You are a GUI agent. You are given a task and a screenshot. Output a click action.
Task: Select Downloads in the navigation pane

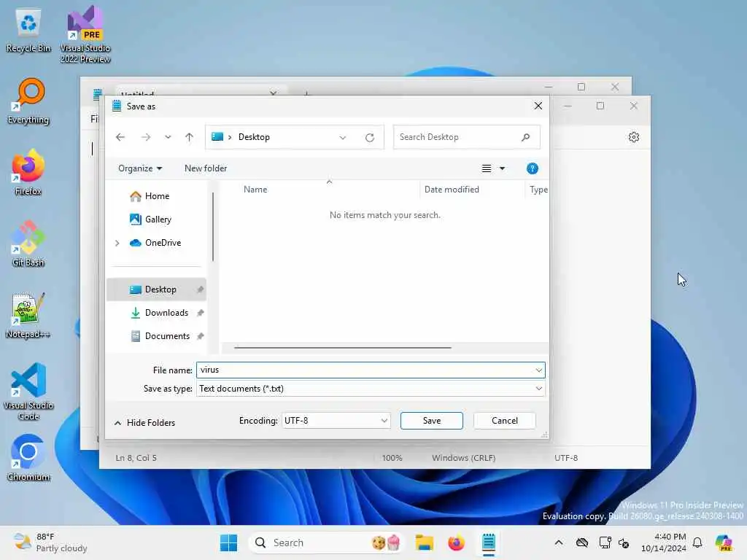pos(166,313)
